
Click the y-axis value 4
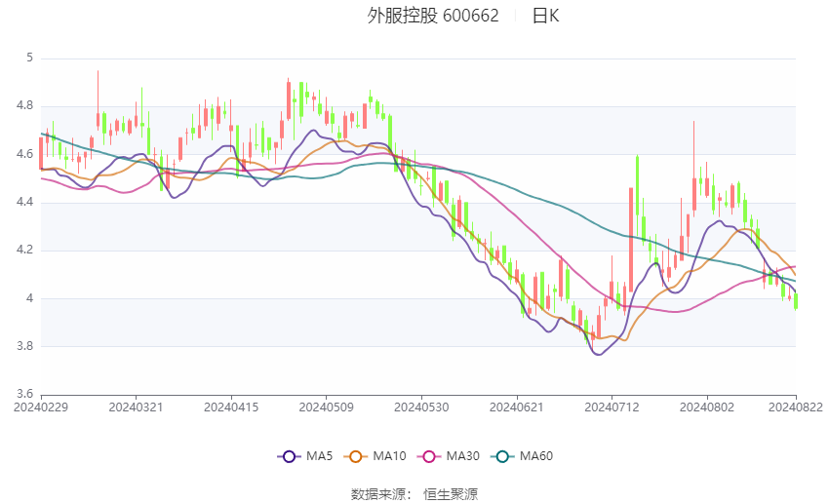30,298
